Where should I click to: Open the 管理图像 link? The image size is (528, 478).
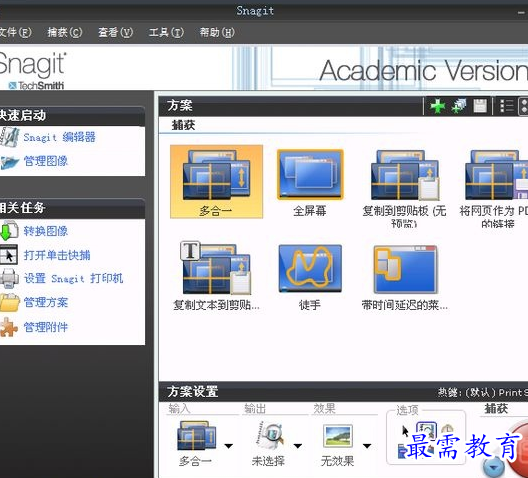pos(46,161)
